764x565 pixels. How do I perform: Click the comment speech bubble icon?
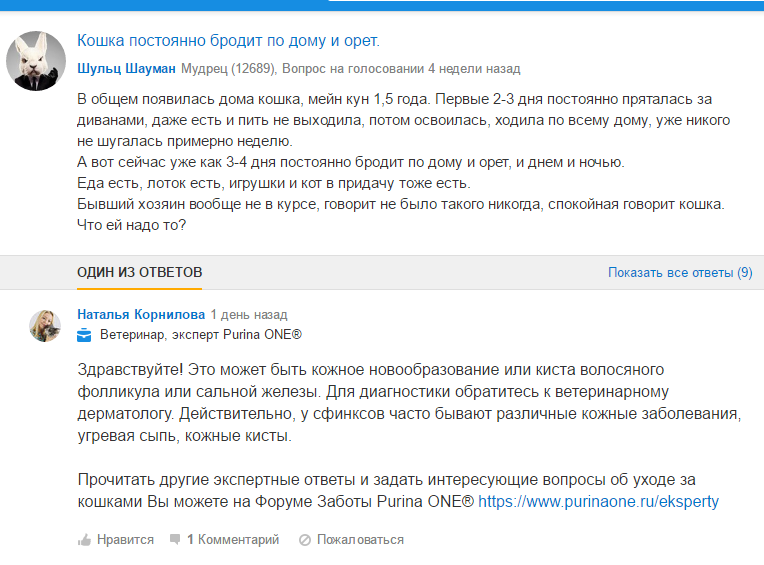coord(175,539)
